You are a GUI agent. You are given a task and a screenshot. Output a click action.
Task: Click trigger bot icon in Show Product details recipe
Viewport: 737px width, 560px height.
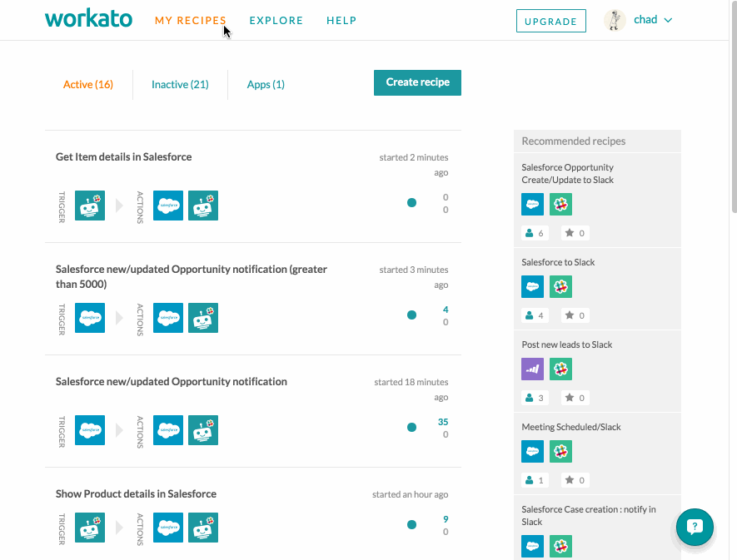[90, 528]
